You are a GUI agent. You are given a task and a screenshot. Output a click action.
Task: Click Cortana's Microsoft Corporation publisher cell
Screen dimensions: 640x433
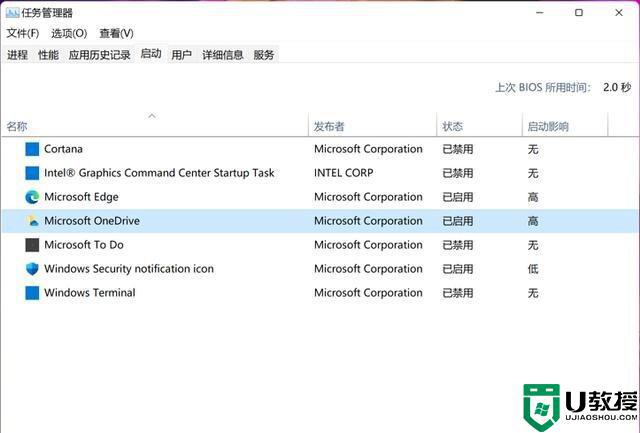click(x=368, y=149)
